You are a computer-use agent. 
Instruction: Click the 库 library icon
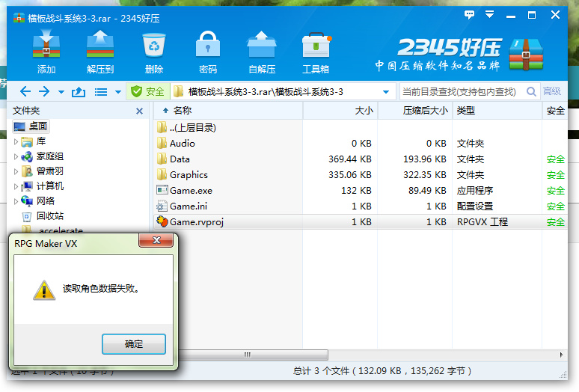27,141
